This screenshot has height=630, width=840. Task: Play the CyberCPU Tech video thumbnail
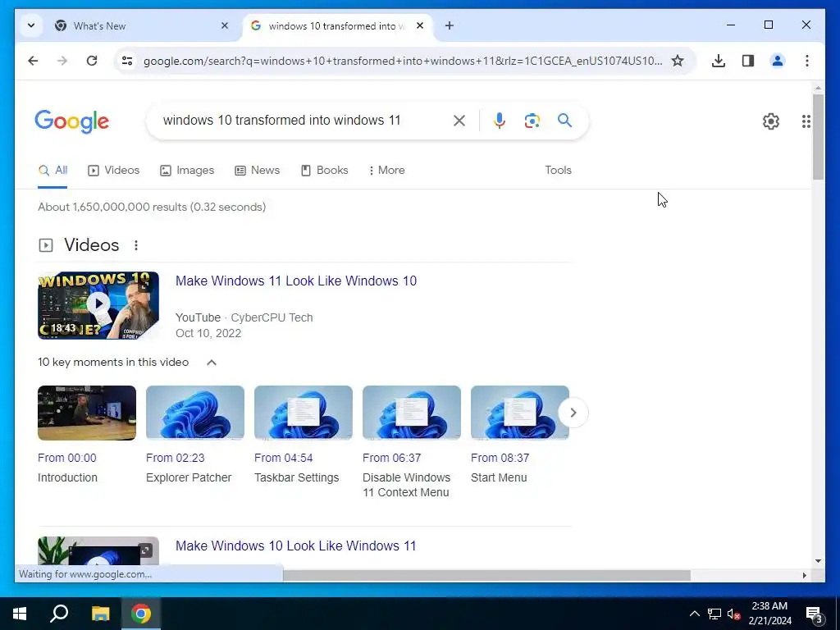(98, 305)
